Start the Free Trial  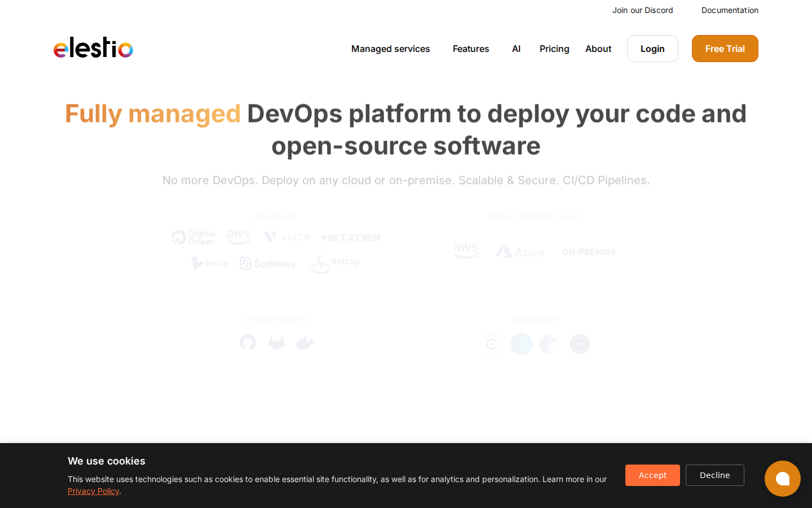point(725,49)
